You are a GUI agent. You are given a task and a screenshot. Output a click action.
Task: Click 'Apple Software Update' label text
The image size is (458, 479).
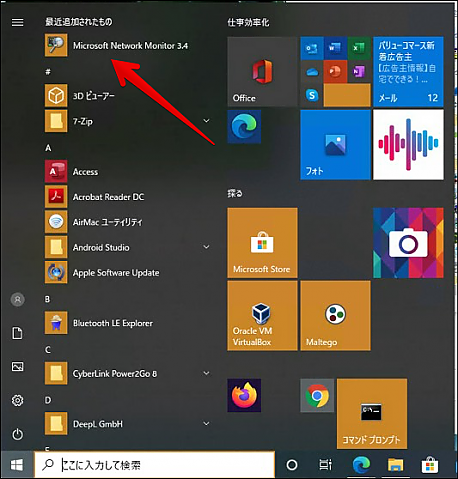tap(116, 273)
